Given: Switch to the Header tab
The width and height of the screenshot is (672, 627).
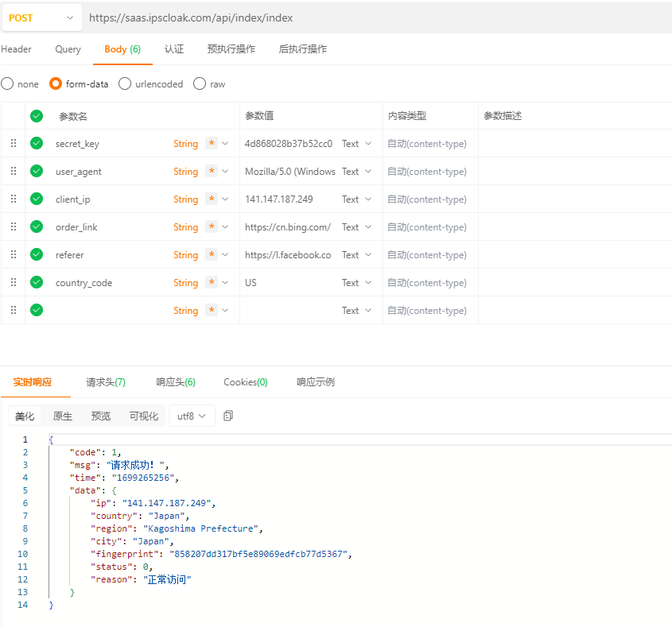Looking at the screenshot, I should tap(16, 49).
